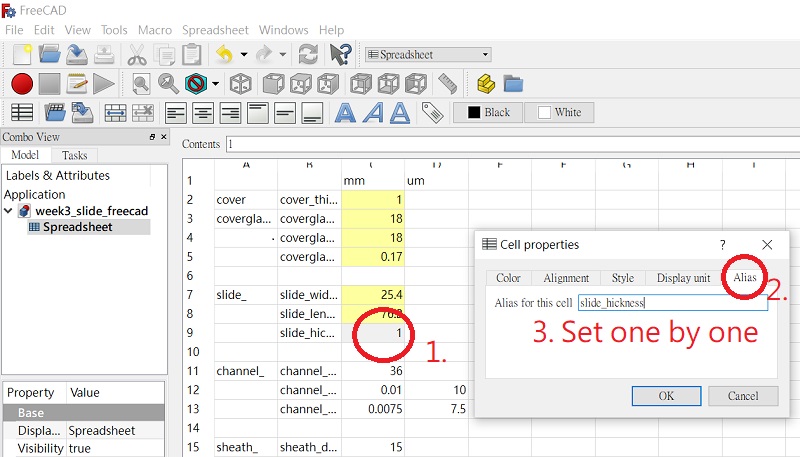
Task: Left-align the cell text
Action: tap(176, 113)
